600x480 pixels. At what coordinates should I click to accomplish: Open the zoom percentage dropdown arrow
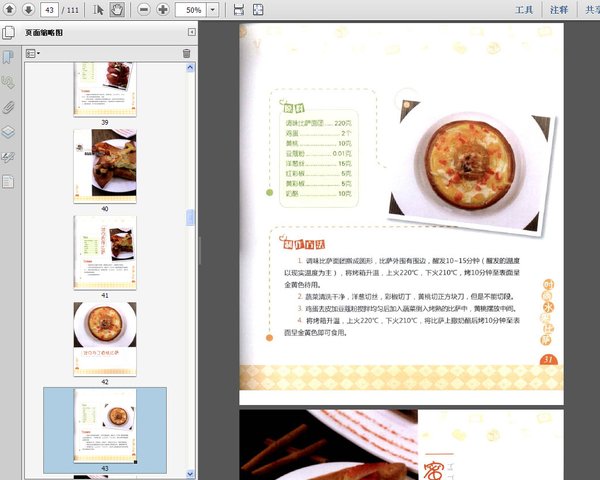pyautogui.click(x=213, y=10)
